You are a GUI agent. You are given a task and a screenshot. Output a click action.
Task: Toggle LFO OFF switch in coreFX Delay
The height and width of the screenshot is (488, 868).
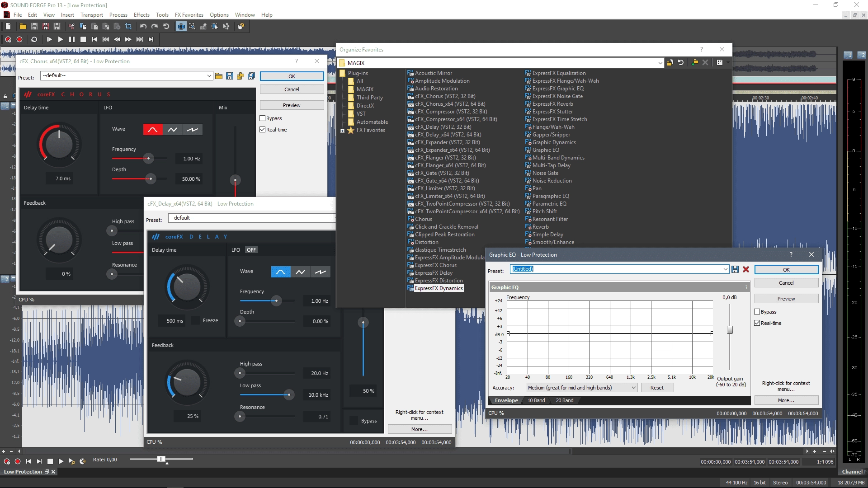point(251,250)
